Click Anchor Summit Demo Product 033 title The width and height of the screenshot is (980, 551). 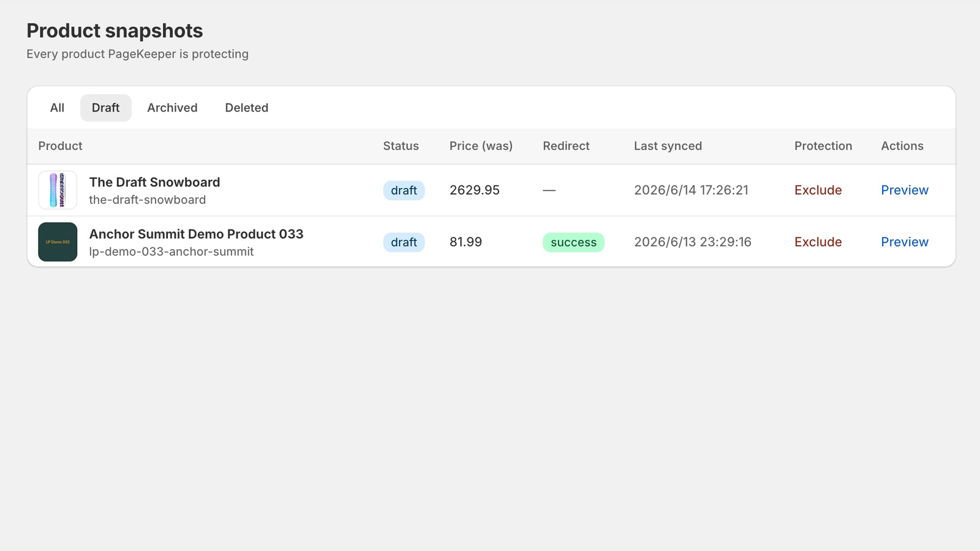(196, 234)
